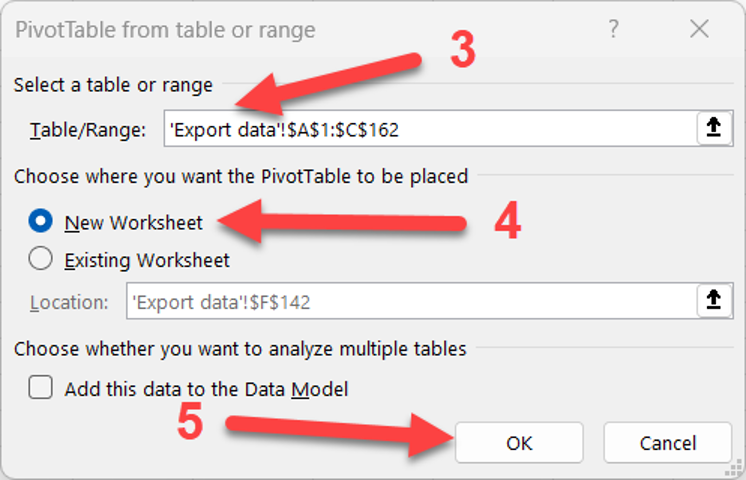The height and width of the screenshot is (480, 746).
Task: Dismiss the dialog with Cancel
Action: coord(667,442)
